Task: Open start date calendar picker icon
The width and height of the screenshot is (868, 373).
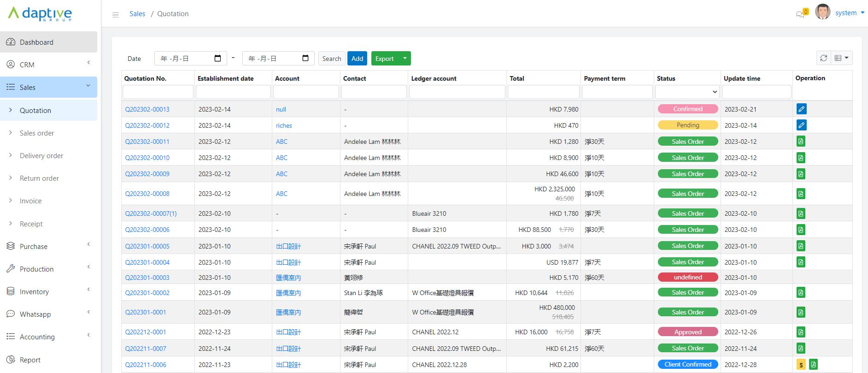Action: click(218, 59)
